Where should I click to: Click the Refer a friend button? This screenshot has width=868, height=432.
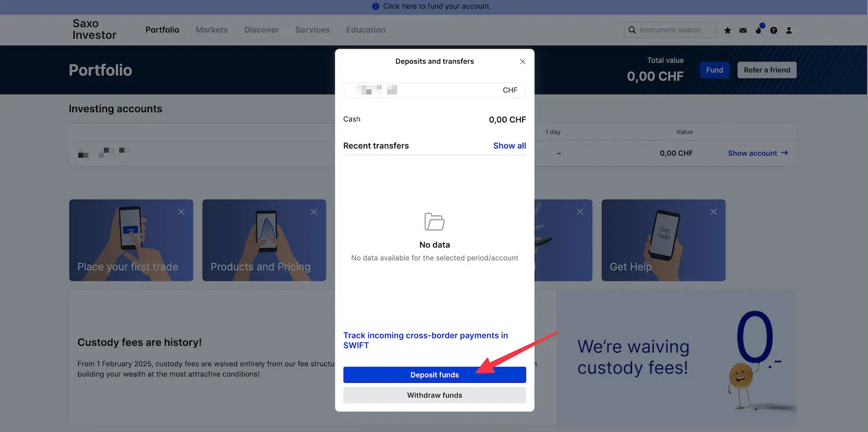click(767, 70)
